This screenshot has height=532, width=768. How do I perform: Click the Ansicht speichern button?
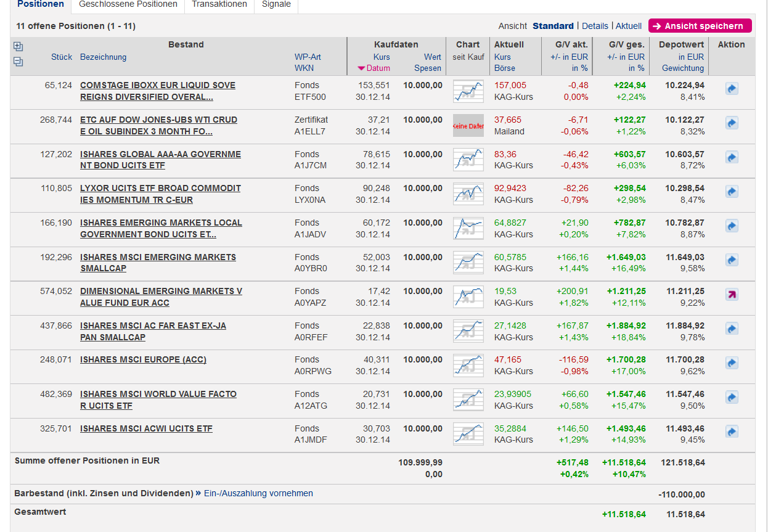pyautogui.click(x=700, y=26)
